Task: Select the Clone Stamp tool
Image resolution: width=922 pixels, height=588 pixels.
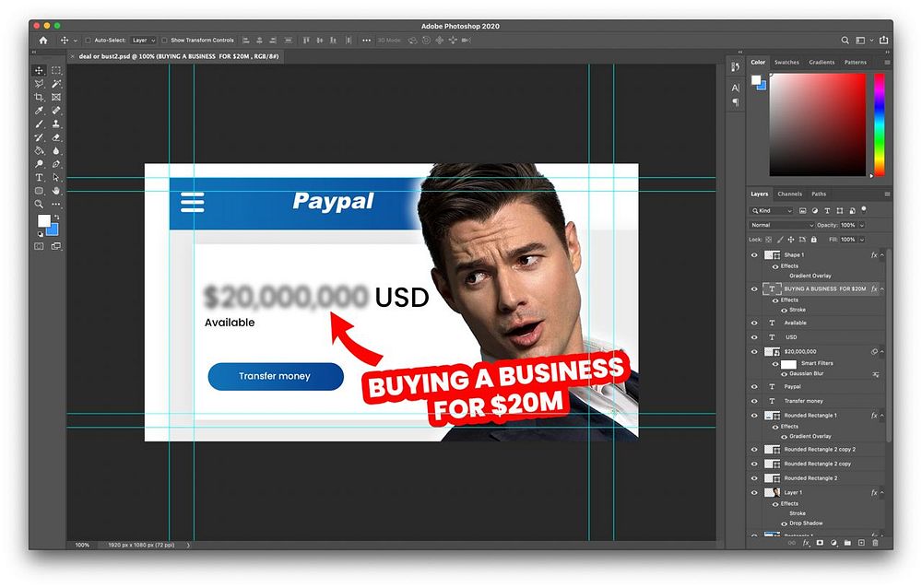Action: tap(56, 124)
